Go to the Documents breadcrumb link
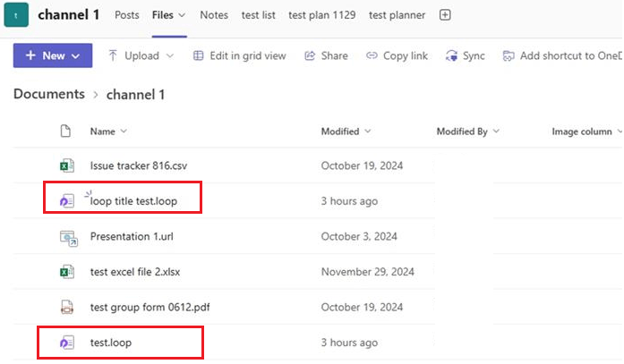 tap(49, 94)
